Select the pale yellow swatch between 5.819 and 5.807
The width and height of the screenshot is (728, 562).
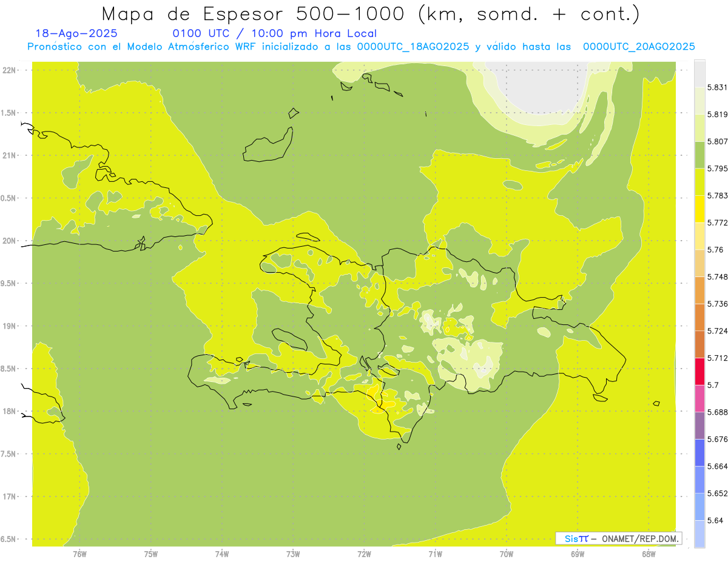click(699, 128)
